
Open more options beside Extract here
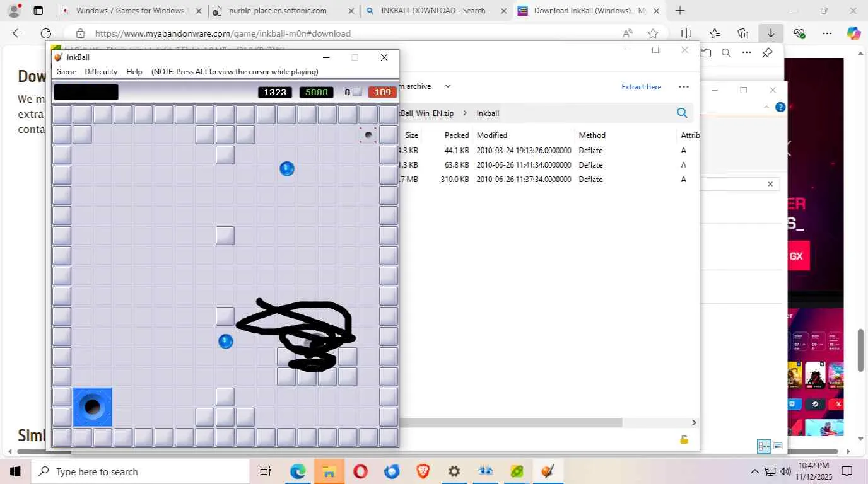pos(684,87)
